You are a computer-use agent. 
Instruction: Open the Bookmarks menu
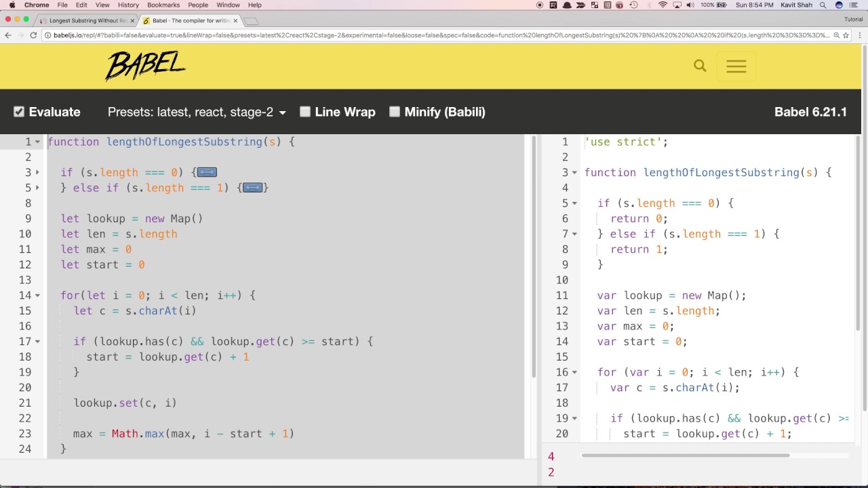coord(163,5)
